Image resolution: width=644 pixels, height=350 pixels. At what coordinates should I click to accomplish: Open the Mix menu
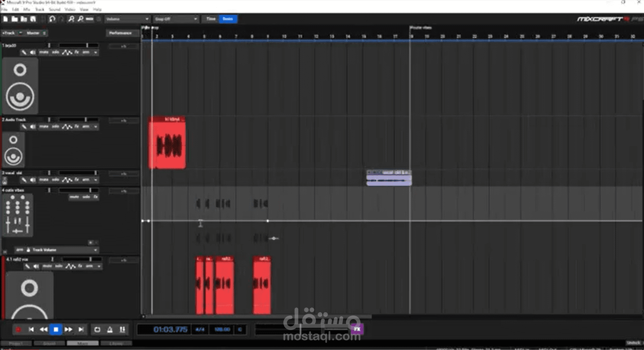tap(27, 9)
